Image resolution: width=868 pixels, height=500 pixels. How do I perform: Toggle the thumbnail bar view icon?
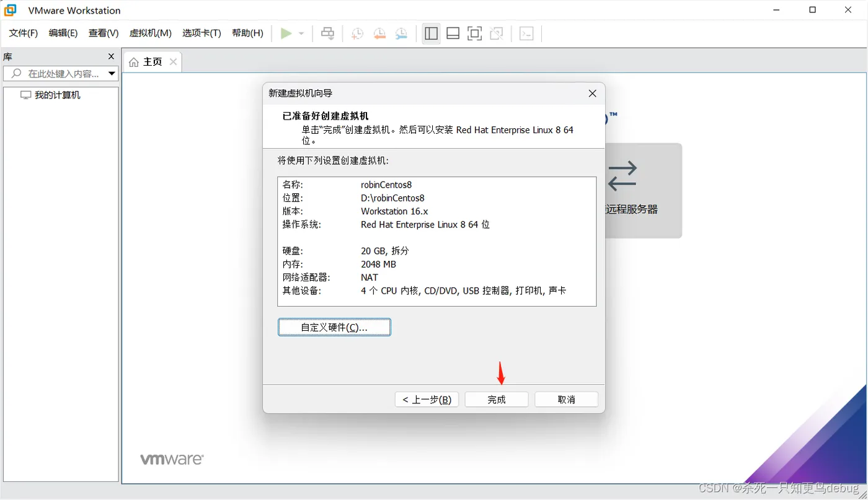pyautogui.click(x=453, y=33)
